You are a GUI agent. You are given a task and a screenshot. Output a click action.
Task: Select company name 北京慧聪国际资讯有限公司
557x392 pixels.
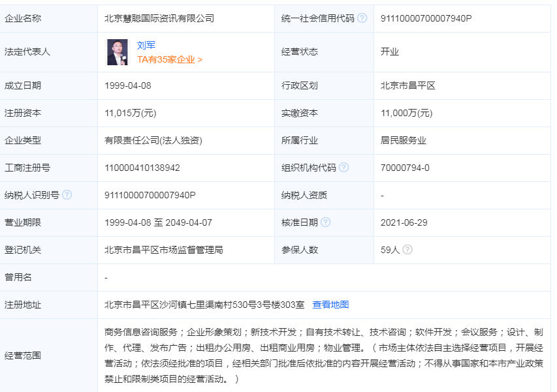[159, 18]
